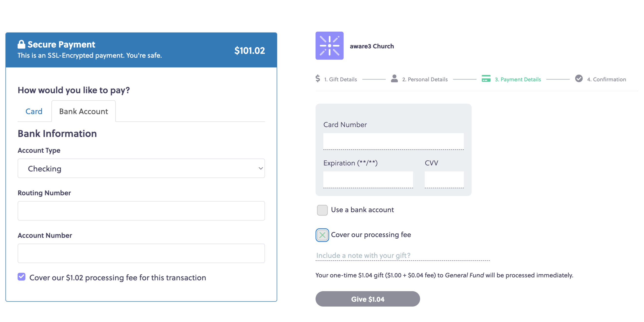Switch to the Card payment tab

34,111
